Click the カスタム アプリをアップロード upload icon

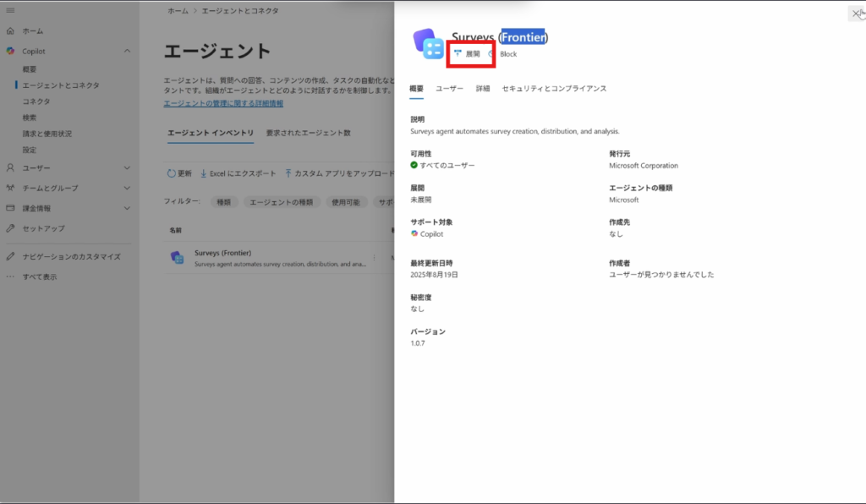click(x=288, y=173)
